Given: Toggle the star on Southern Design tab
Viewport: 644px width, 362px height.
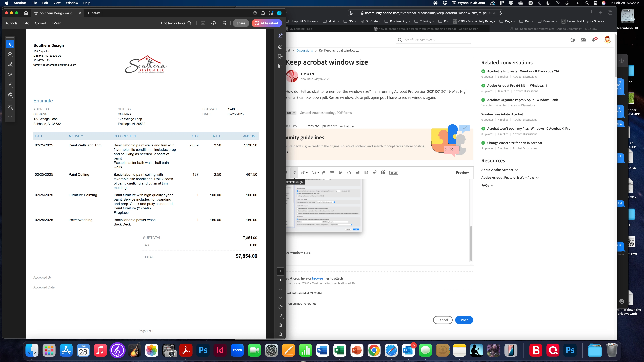Looking at the screenshot, I should [x=36, y=13].
